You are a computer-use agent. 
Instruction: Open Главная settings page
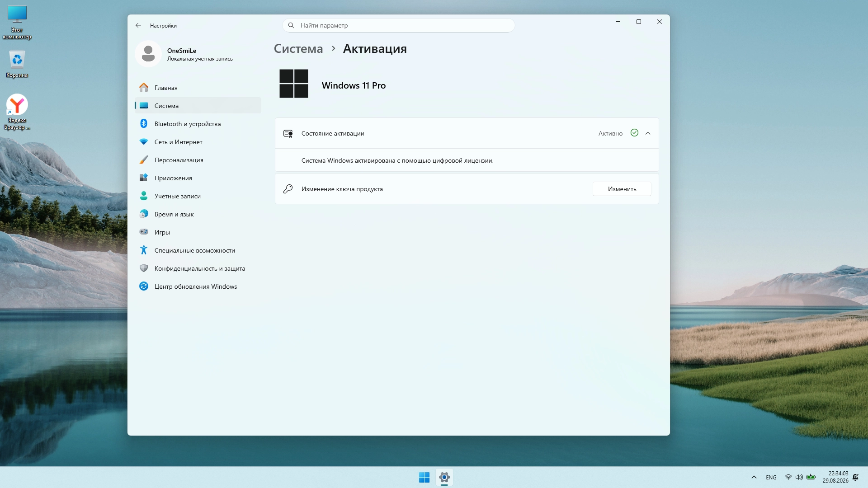(x=198, y=88)
